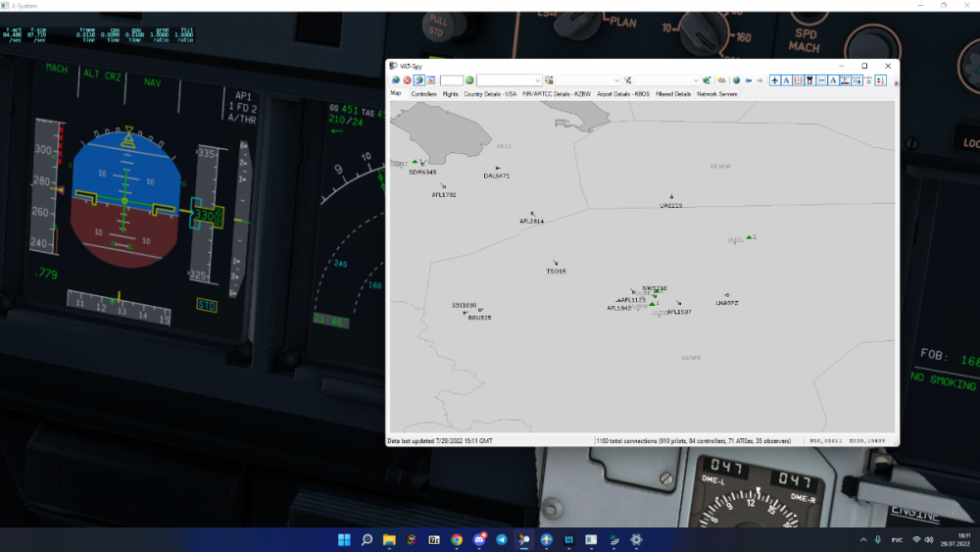Image resolution: width=980 pixels, height=552 pixels.
Task: Switch to the Controllers tab
Action: pos(423,94)
